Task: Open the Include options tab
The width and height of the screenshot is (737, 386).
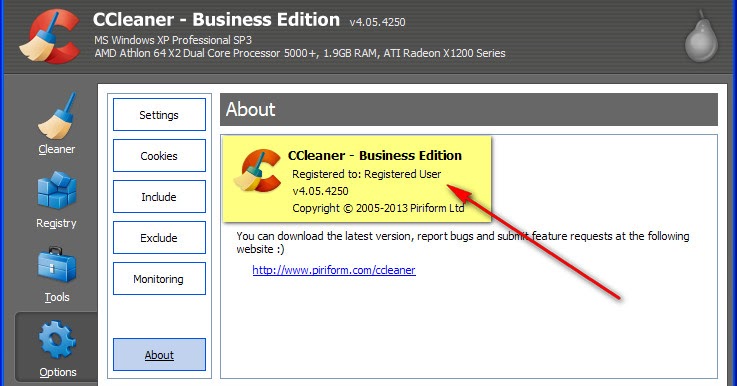Action: (159, 197)
